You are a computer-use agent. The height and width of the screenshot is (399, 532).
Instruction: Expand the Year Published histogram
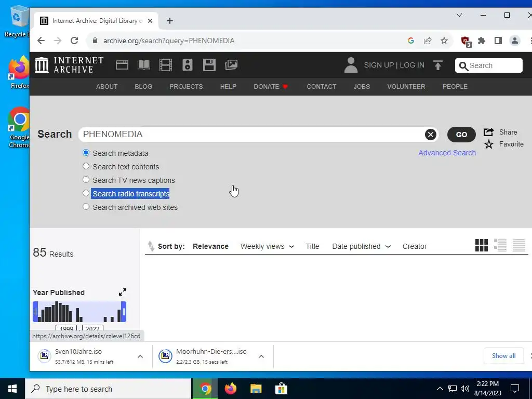click(123, 292)
